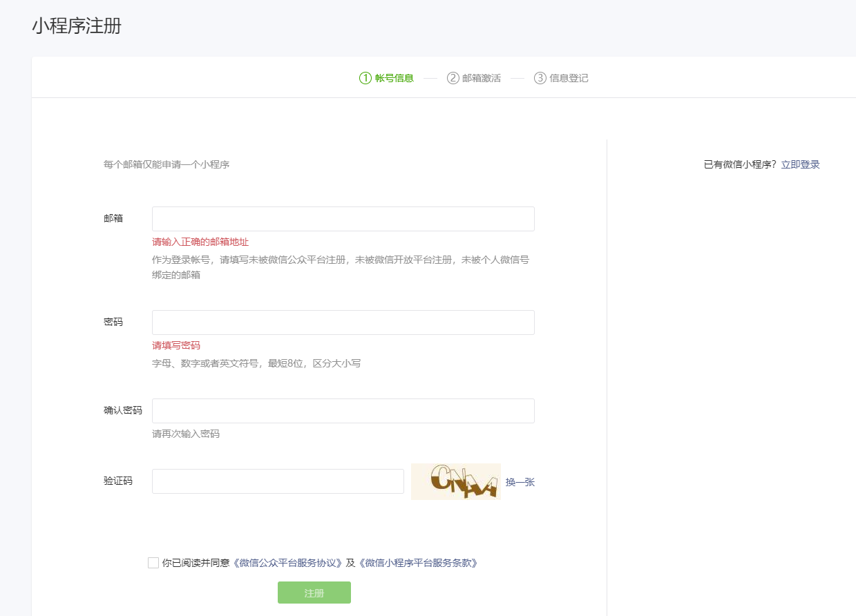856x616 pixels.
Task: Click step 2 circle icon for 邮箱激活
Action: coord(453,78)
